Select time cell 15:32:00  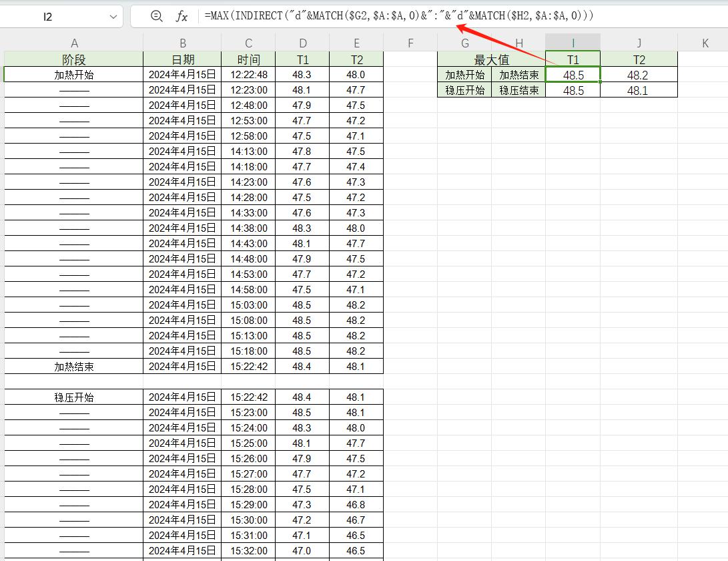[x=248, y=550]
